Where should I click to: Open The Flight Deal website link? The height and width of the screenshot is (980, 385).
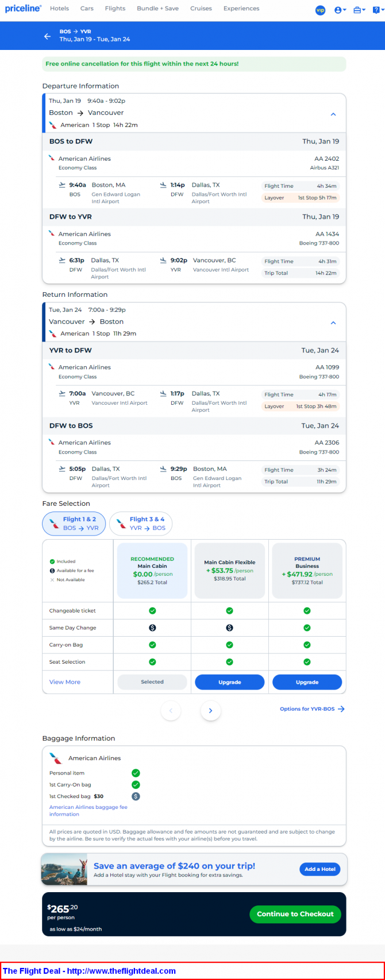89,971
